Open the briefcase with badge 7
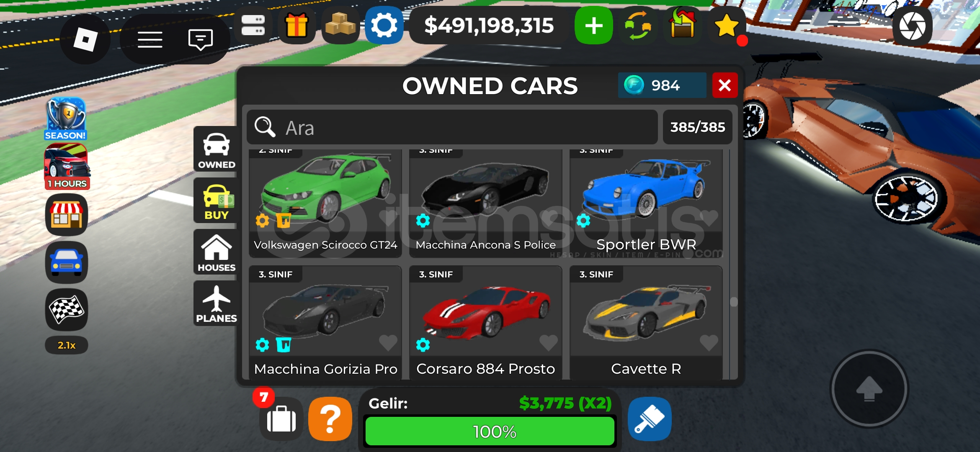980x452 pixels. point(281,419)
